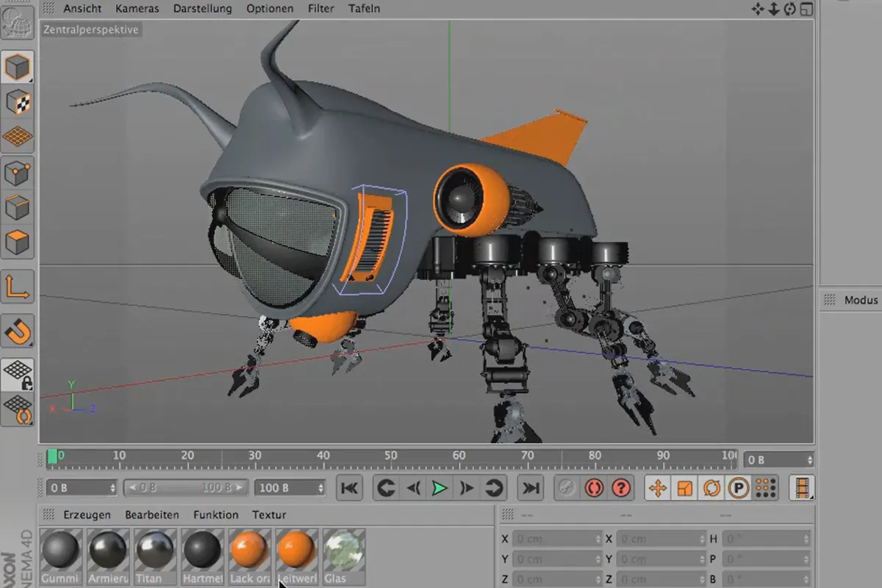Activate Points mode in left toolbar
The height and width of the screenshot is (588, 882).
[18, 174]
